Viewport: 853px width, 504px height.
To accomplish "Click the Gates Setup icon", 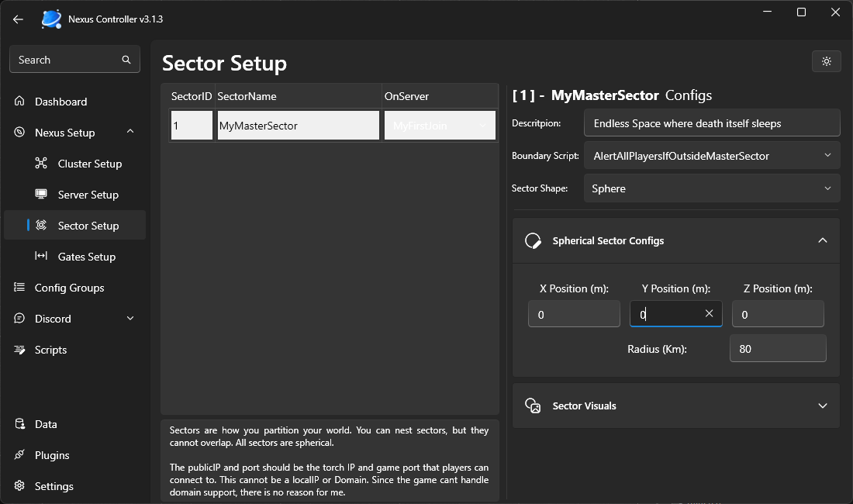I will [x=42, y=257].
